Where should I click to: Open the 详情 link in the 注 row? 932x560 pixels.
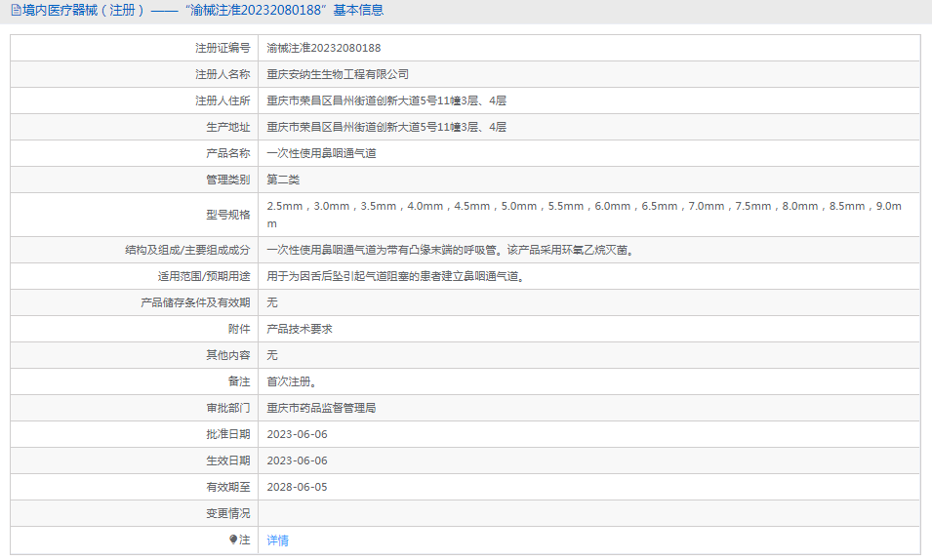pyautogui.click(x=277, y=540)
